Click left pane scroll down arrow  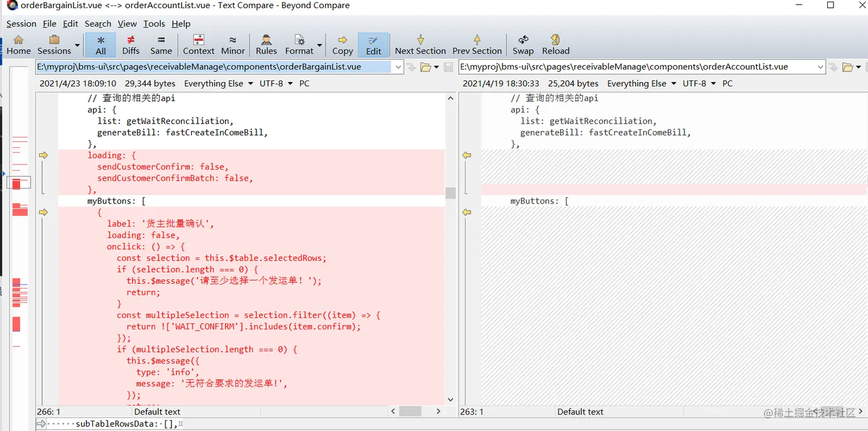point(451,399)
